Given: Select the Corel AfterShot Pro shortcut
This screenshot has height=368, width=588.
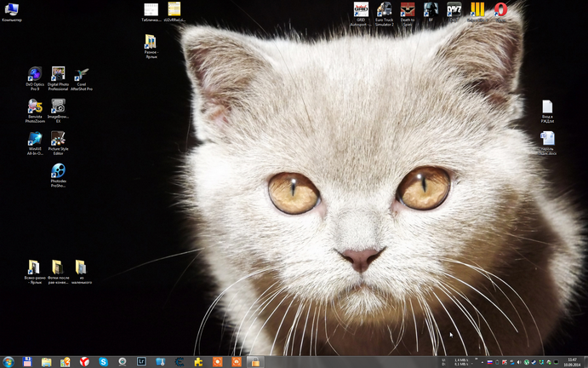Looking at the screenshot, I should (x=82, y=78).
